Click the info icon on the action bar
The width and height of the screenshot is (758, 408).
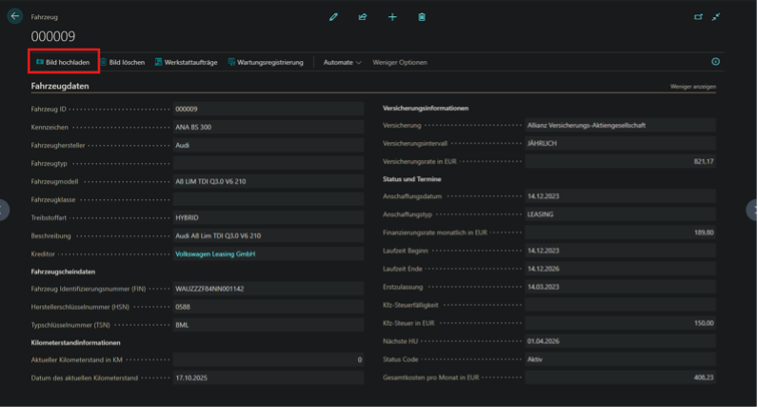pos(715,62)
